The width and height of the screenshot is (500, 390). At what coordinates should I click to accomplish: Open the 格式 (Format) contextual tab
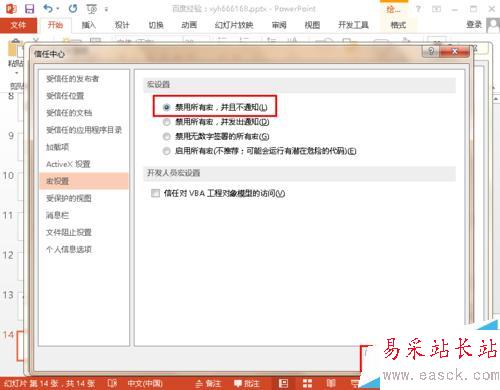(x=398, y=25)
